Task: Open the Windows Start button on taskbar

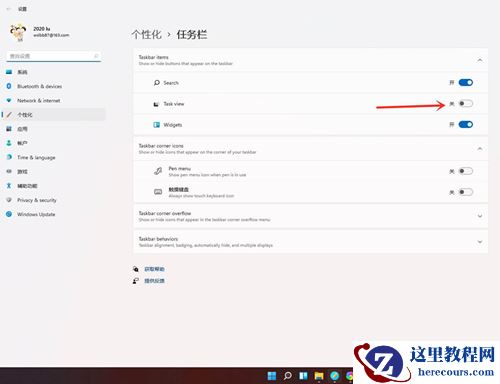Action: tap(272, 376)
